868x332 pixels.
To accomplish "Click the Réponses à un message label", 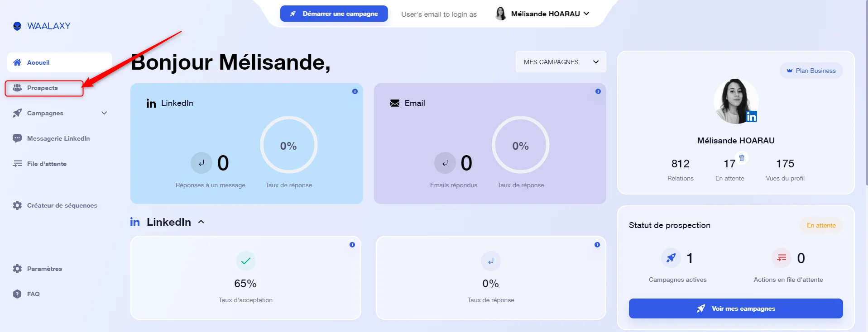I will (211, 185).
